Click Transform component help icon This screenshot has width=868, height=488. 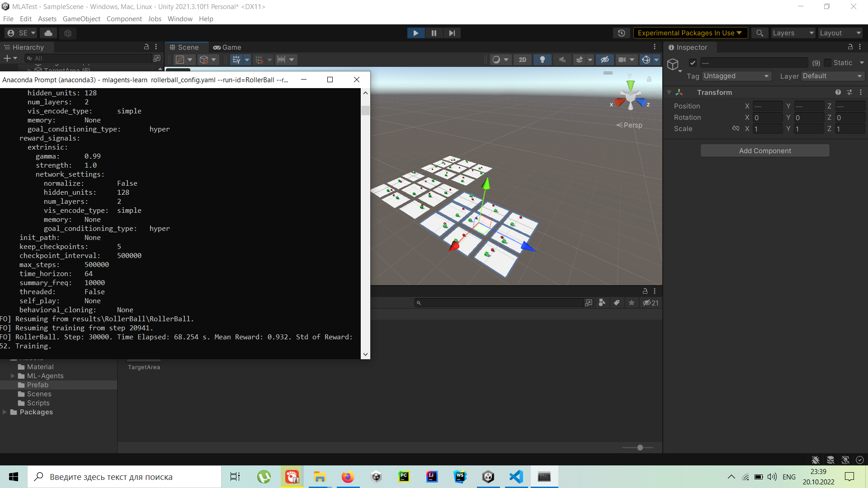tap(838, 92)
